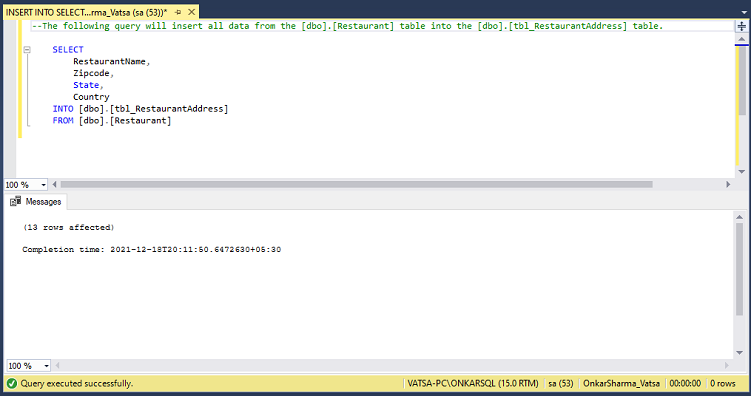Click the green comment line in the editor
Screen dimensions: 751x396
pyautogui.click(x=348, y=26)
